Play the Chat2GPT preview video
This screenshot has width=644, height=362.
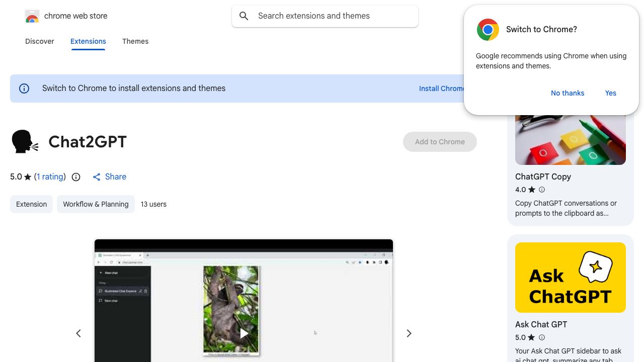click(244, 333)
